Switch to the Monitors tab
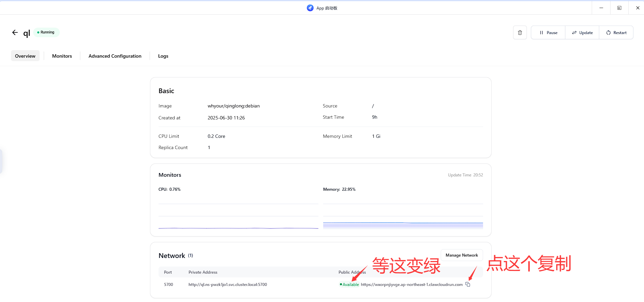Screen dimensions: 644x302 [x=62, y=56]
